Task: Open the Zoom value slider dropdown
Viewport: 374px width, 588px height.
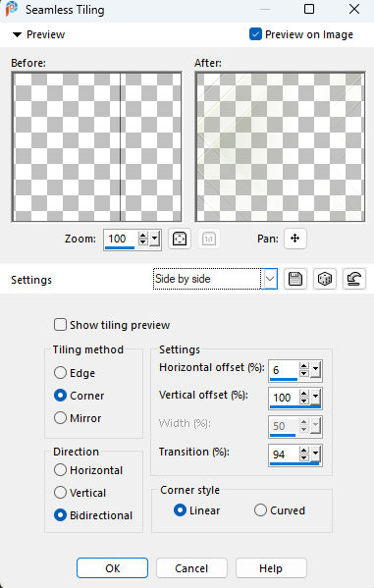Action: pyautogui.click(x=154, y=239)
